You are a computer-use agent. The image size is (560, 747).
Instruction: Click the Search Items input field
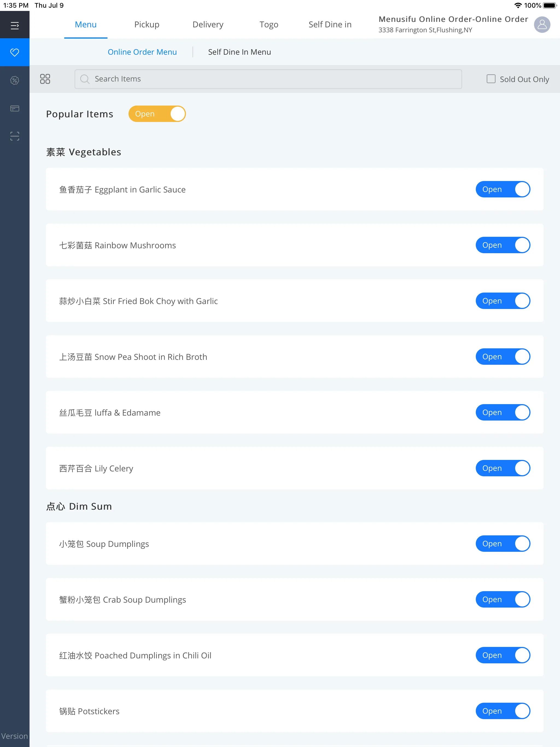[268, 79]
